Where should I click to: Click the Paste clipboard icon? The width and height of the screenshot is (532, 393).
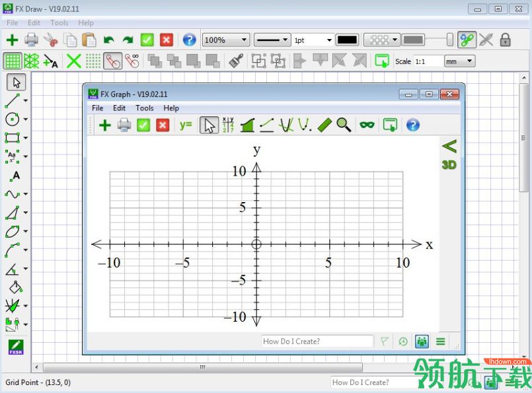(x=89, y=40)
